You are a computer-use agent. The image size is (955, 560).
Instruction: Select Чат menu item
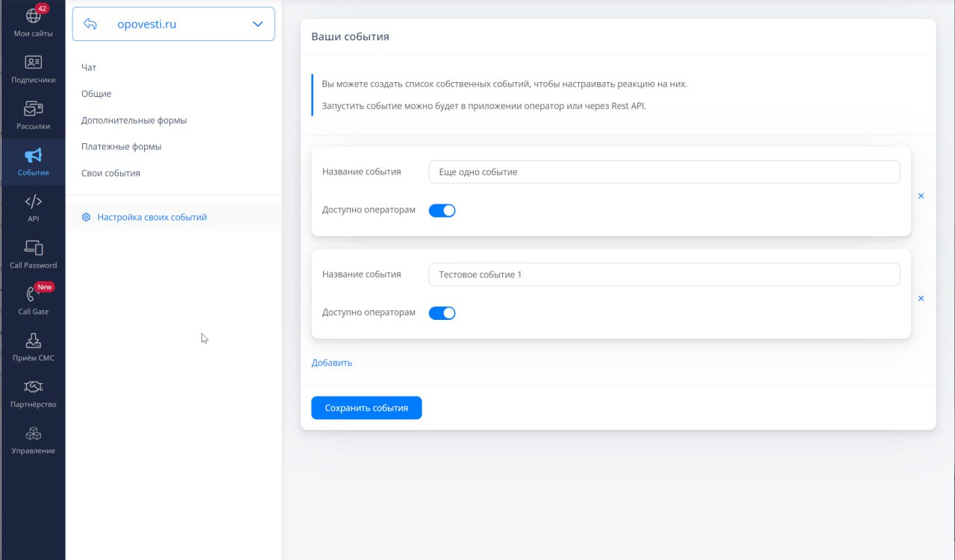click(89, 68)
